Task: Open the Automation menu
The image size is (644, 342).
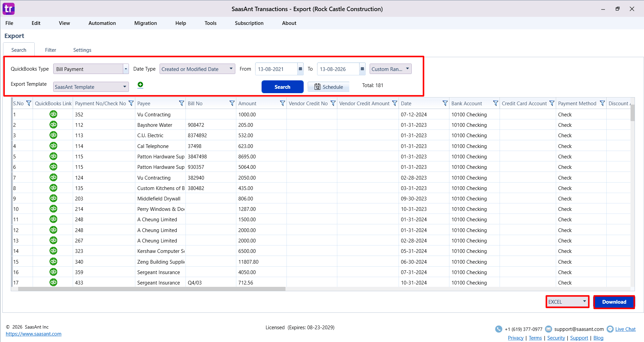Action: point(102,23)
